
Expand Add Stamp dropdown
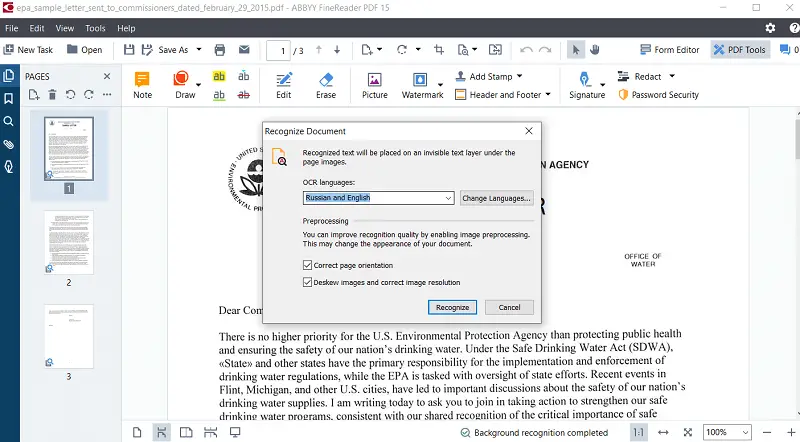pyautogui.click(x=519, y=76)
